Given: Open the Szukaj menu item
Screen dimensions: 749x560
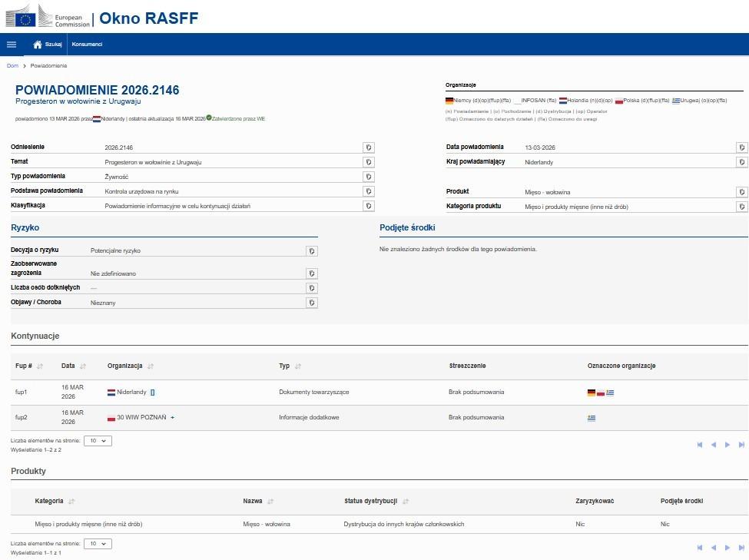Looking at the screenshot, I should click(53, 45).
